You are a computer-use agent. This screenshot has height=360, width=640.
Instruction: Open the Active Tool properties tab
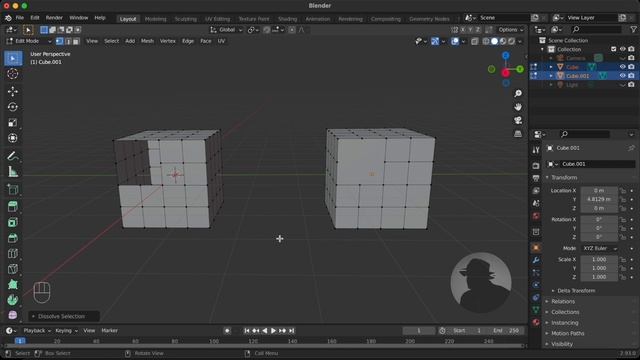click(x=536, y=150)
